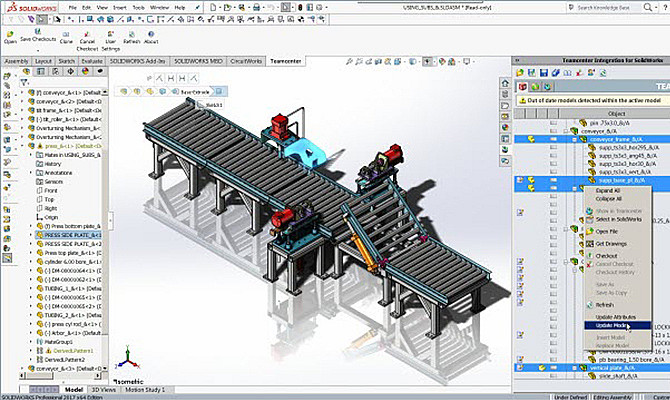
Task: Expand the DerivedLPattern1 tree item
Action: (x=30, y=351)
